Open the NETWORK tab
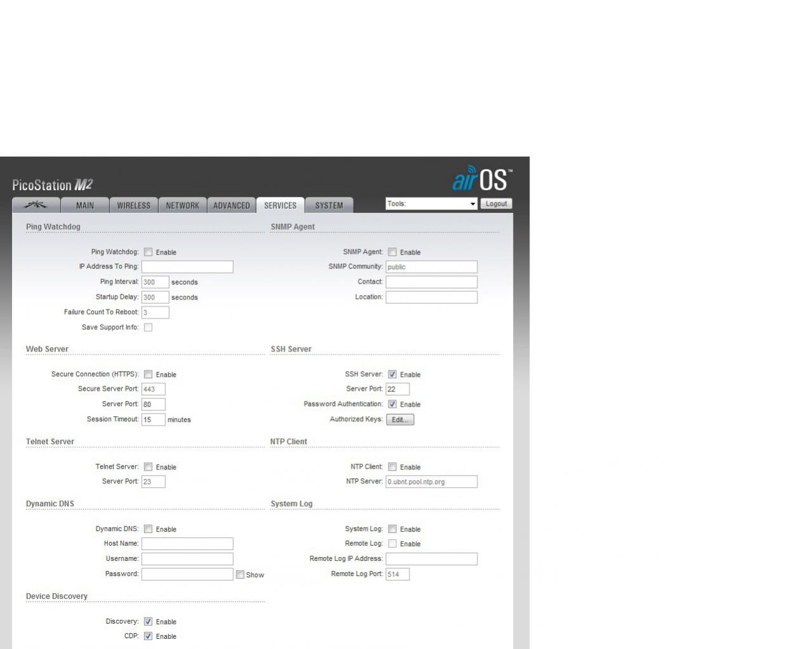This screenshot has width=812, height=649. 182,205
